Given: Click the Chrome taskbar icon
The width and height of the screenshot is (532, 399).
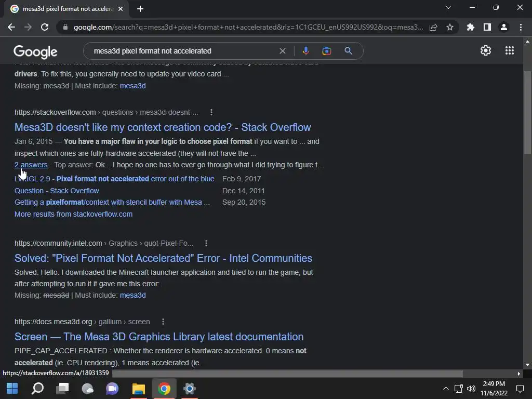Looking at the screenshot, I should [x=164, y=389].
